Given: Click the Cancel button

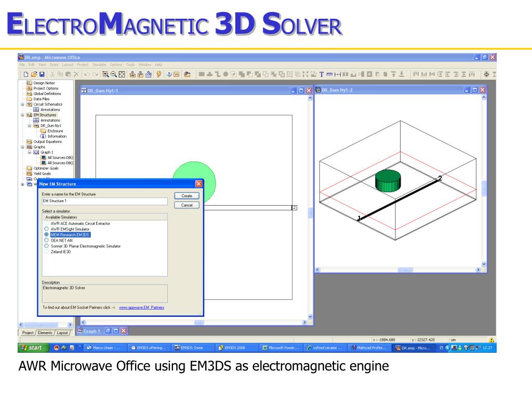Looking at the screenshot, I should click(x=187, y=205).
